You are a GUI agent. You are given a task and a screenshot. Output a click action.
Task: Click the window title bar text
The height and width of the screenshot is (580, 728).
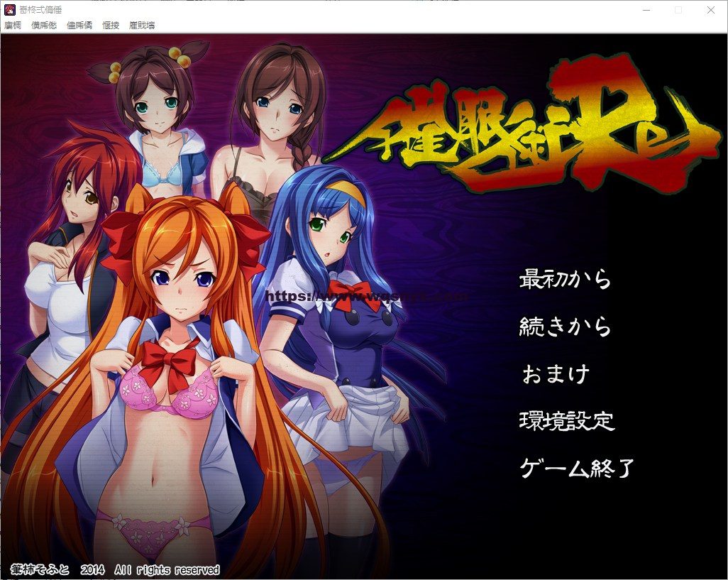coord(39,10)
